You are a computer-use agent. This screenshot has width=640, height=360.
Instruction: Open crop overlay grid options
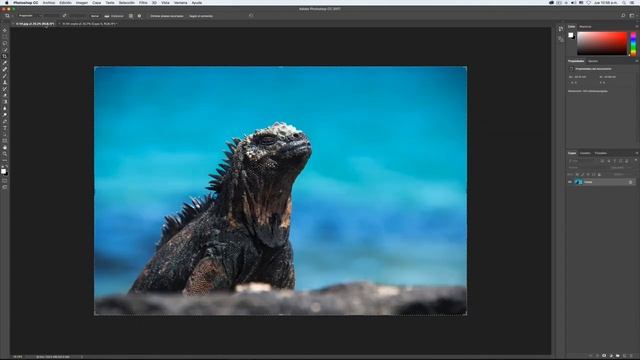coord(131,16)
